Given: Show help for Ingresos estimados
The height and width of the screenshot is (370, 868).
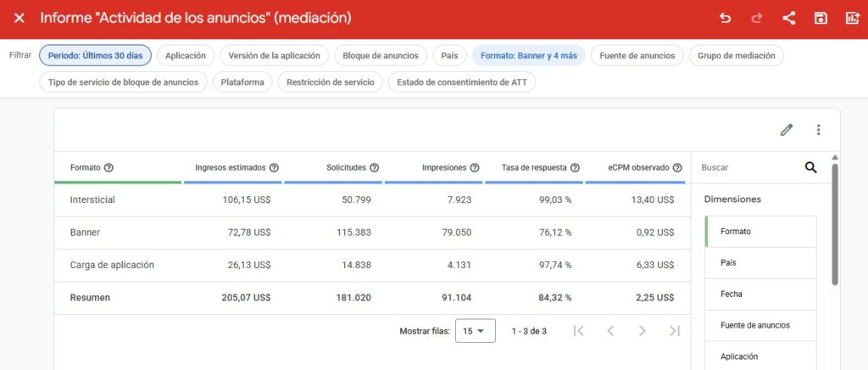Looking at the screenshot, I should [274, 168].
